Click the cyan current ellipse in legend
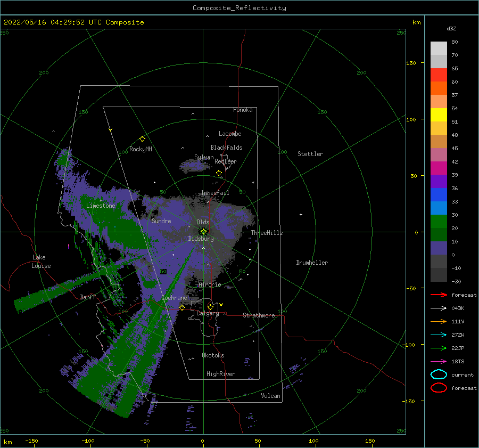The image size is (479, 448). (x=439, y=374)
